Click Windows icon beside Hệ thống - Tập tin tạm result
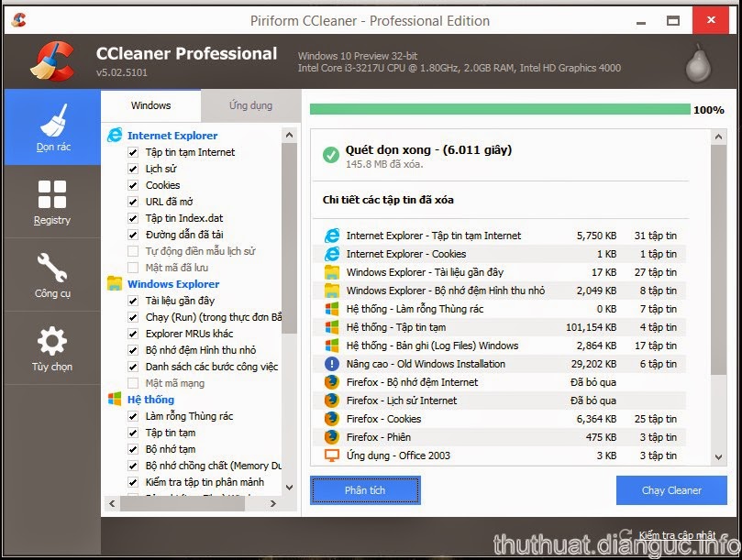Viewport: 742px width, 560px height. [332, 327]
